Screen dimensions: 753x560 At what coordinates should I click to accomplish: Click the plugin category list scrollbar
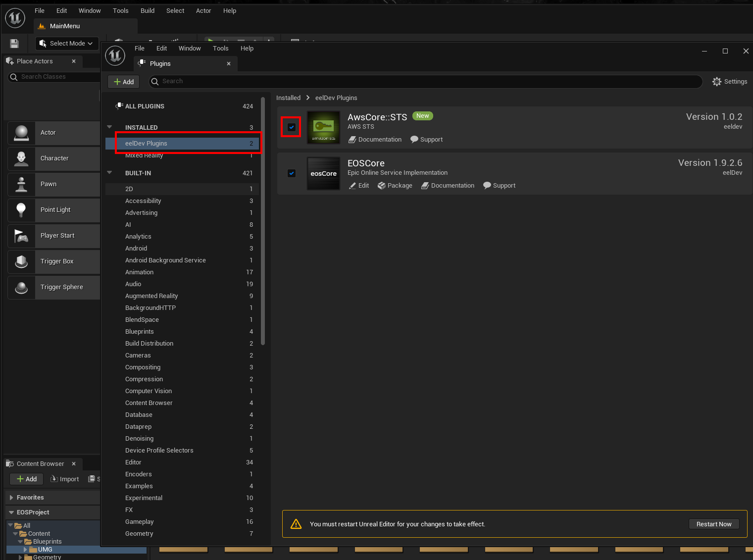tap(263, 221)
